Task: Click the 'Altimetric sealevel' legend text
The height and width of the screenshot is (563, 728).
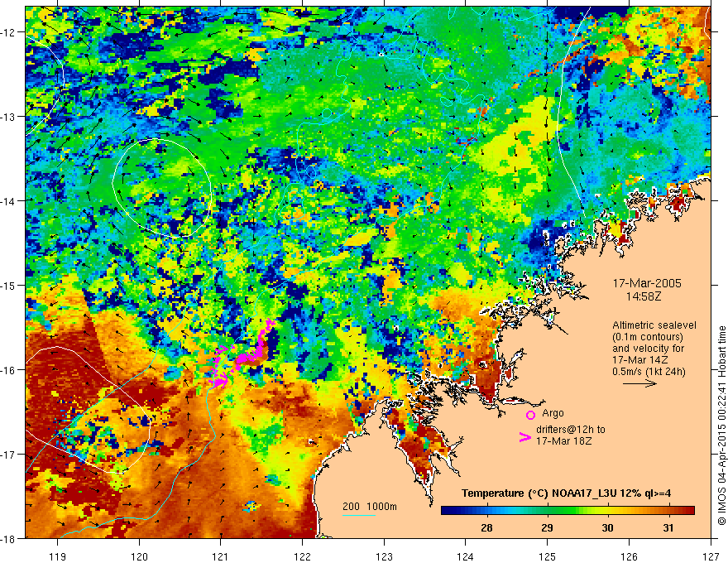Action: pos(654,325)
